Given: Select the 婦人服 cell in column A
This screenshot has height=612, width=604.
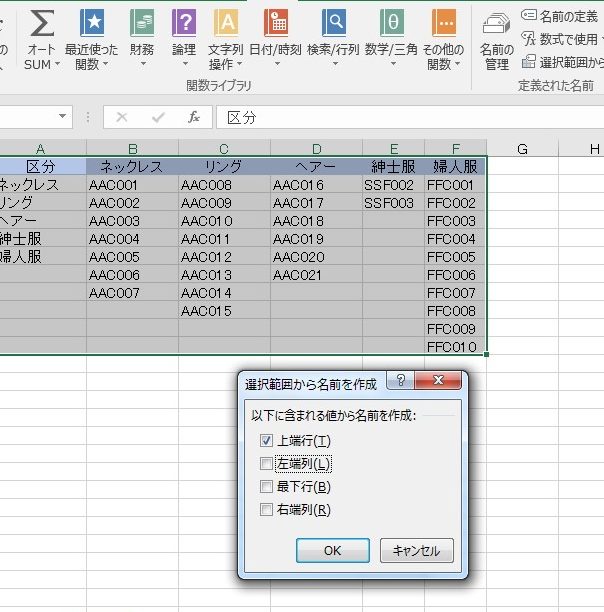Looking at the screenshot, I should [43, 257].
